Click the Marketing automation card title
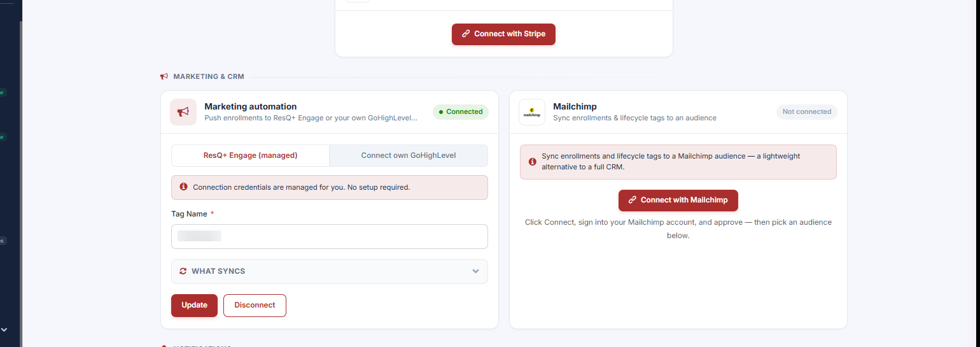Screen dimensions: 980x347 [251, 106]
